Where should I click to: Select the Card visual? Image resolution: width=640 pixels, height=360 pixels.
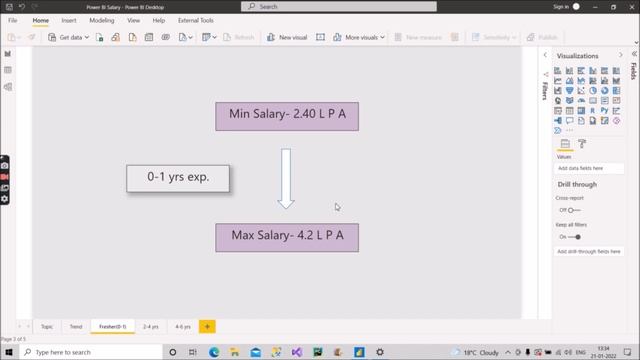tap(593, 100)
